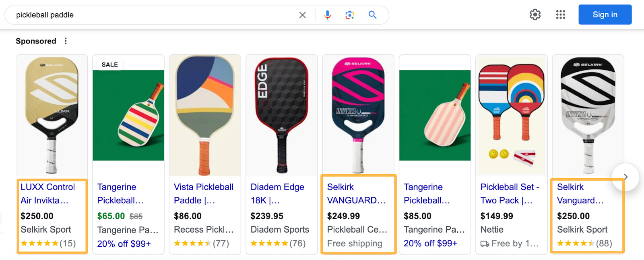Open the Vista Pickleball Paddle listing
This screenshot has width=644, height=260.
(x=203, y=193)
